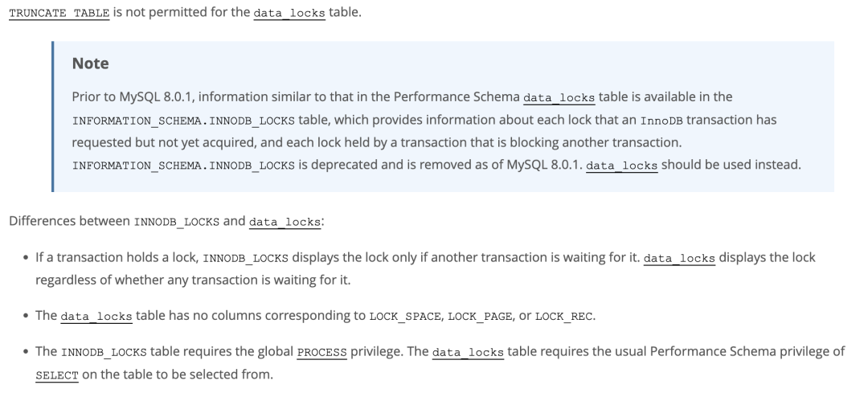Click INFORMATION_SCHEMA.INNODB_LOCKS before 'is deprecated'
The width and height of the screenshot is (868, 393).
click(183, 166)
